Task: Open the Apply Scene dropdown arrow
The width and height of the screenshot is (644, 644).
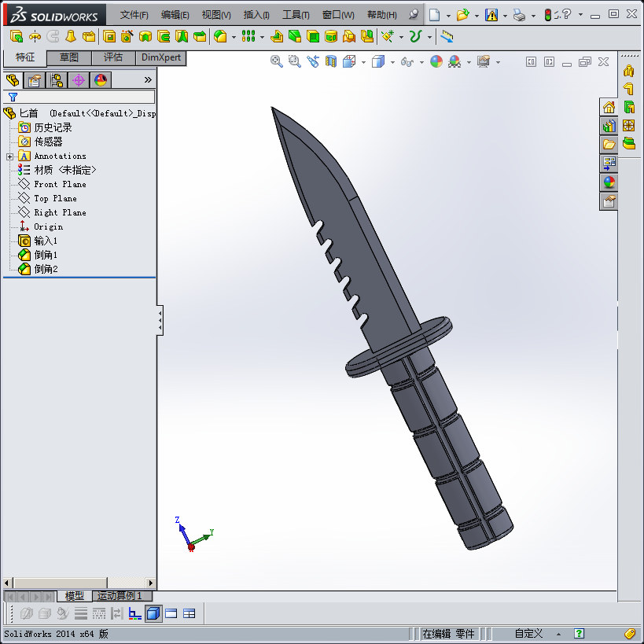Action: (469, 62)
